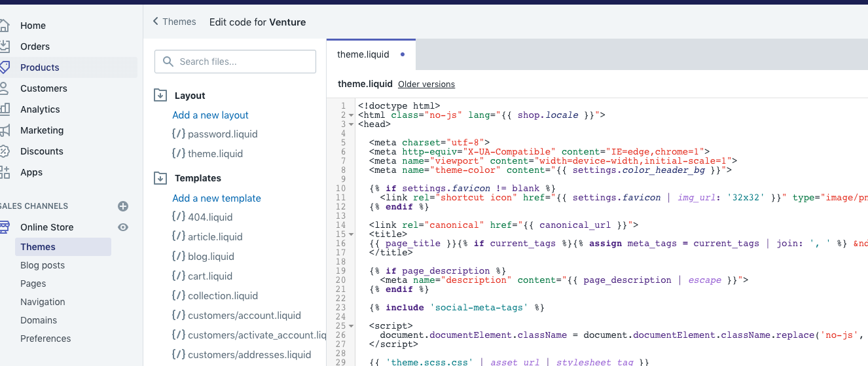The width and height of the screenshot is (868, 366).
Task: Click the Customers person icon
Action: coord(5,88)
